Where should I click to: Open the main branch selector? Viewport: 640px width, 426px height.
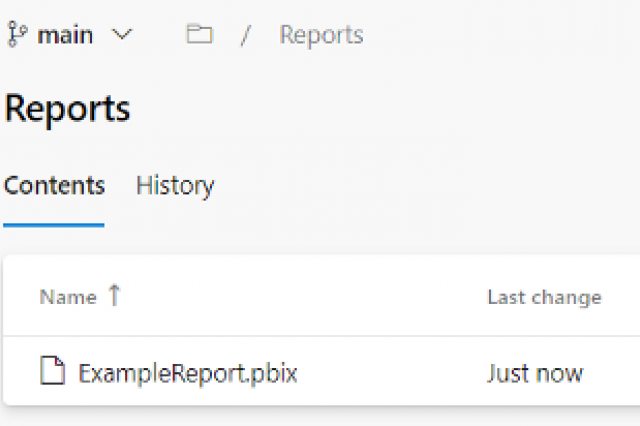pyautogui.click(x=70, y=35)
